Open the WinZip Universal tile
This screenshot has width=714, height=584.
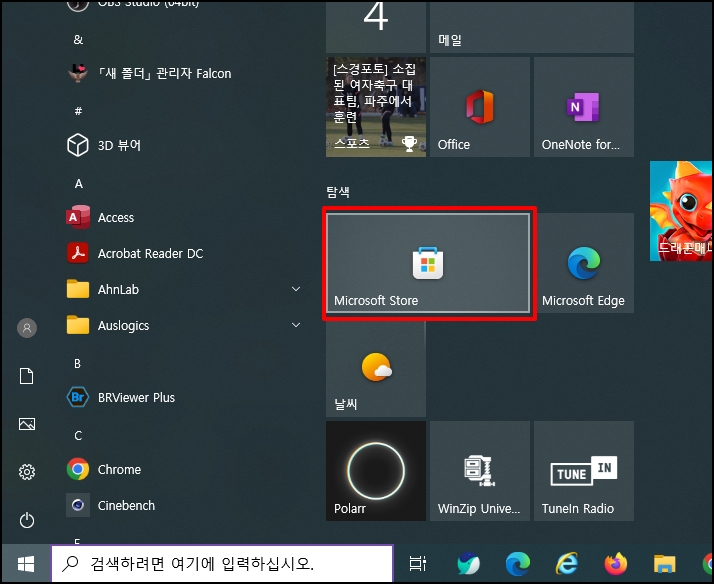point(479,471)
